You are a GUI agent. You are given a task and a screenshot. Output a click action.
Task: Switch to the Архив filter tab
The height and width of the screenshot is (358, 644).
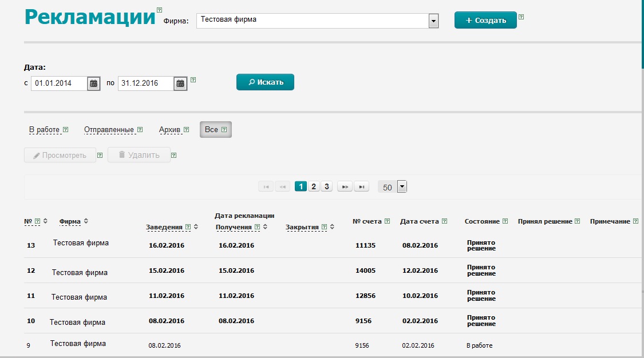click(x=170, y=130)
